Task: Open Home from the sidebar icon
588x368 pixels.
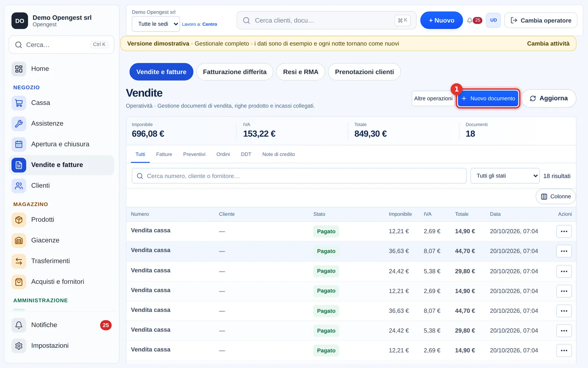Action: click(x=19, y=69)
